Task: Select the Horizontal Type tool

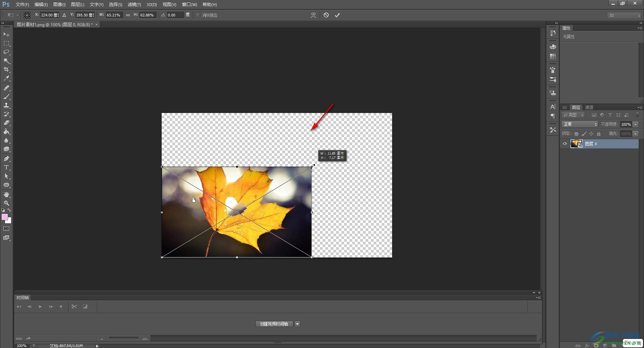Action: [6, 167]
